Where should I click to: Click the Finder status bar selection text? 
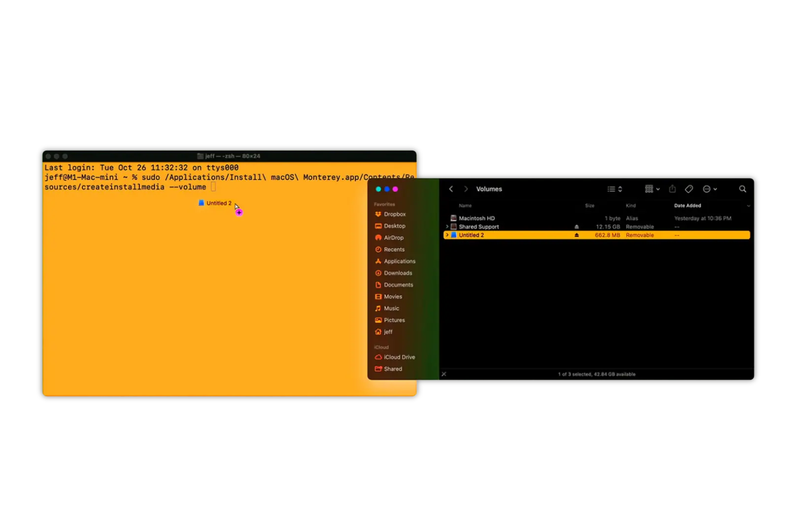click(597, 374)
